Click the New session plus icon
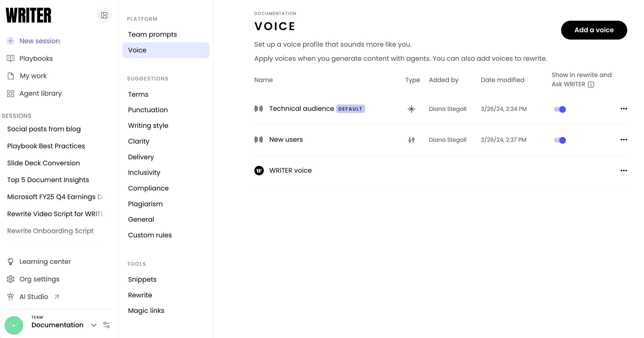 tap(10, 41)
